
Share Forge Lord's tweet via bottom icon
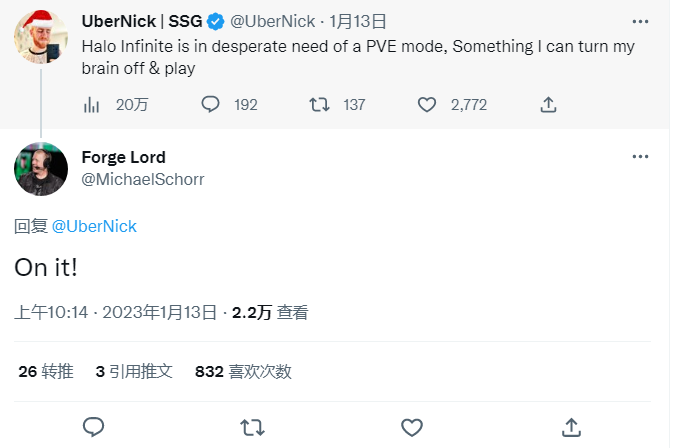click(x=571, y=427)
